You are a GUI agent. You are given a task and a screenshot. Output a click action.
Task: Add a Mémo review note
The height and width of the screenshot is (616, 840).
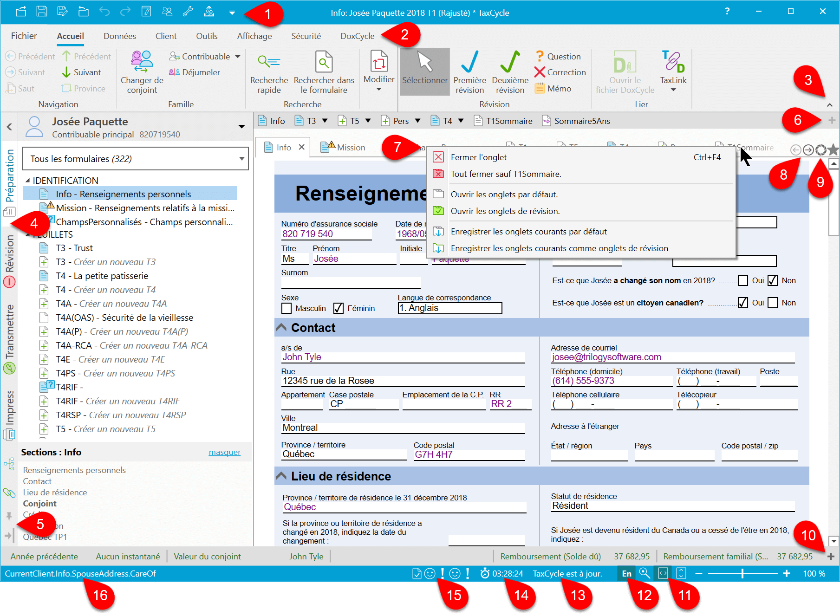[x=553, y=88]
